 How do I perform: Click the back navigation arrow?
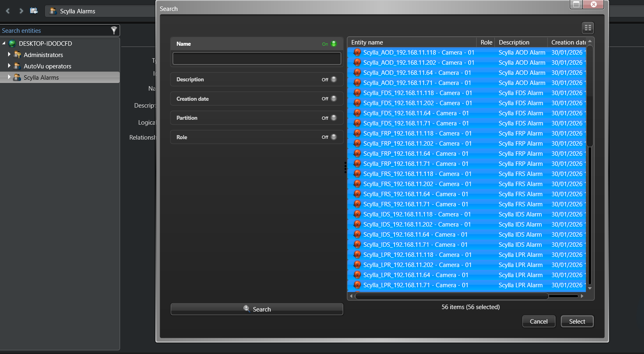pos(8,11)
